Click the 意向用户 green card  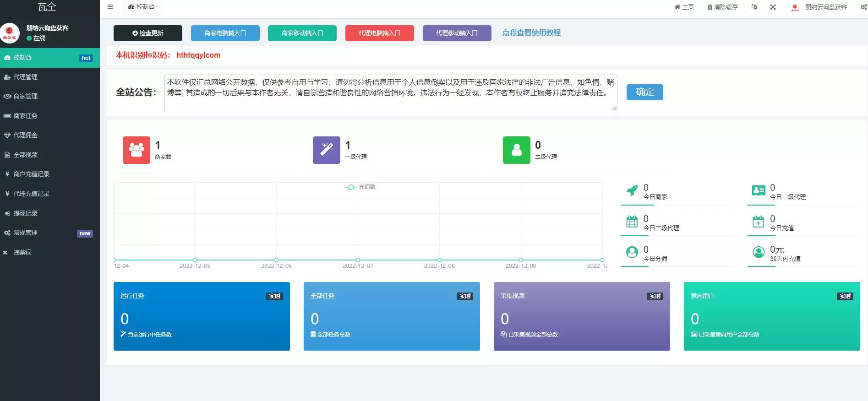point(772,316)
